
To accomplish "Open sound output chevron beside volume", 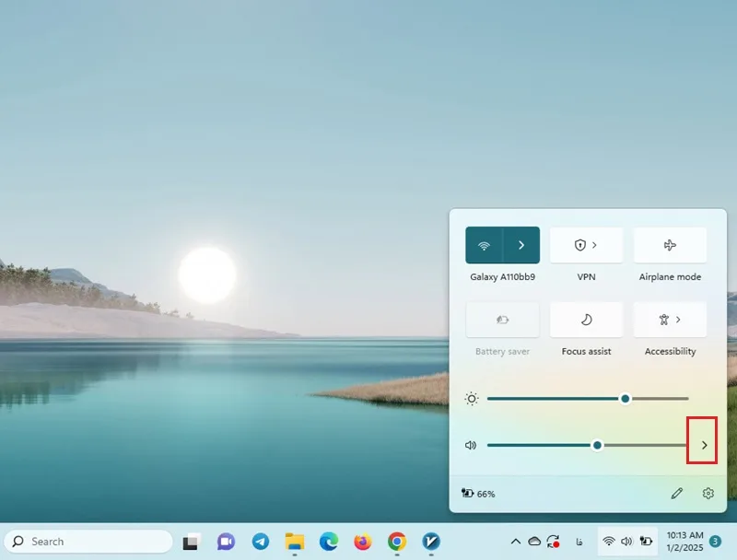I will pos(704,445).
